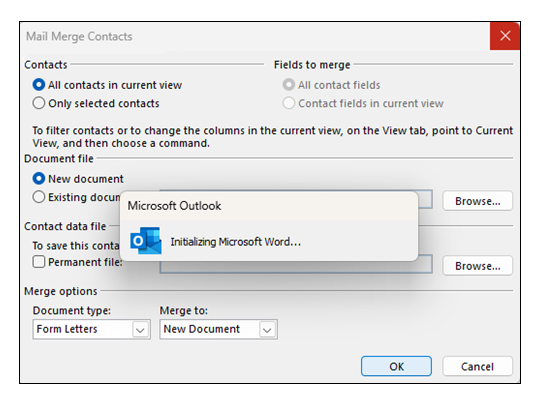
Task: Click the Merge to dropdown arrow
Action: tap(267, 330)
